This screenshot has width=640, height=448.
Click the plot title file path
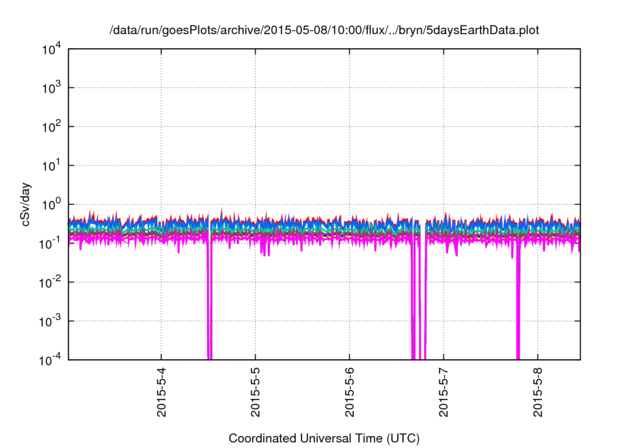tap(324, 30)
